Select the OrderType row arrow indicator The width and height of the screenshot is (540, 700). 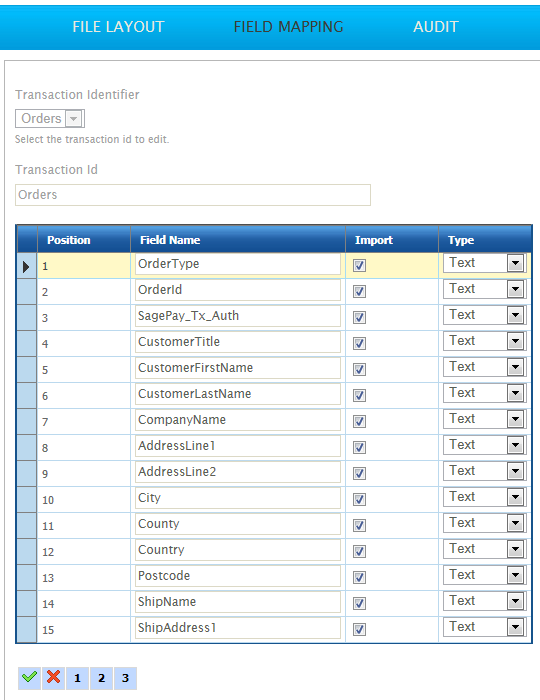[26, 267]
